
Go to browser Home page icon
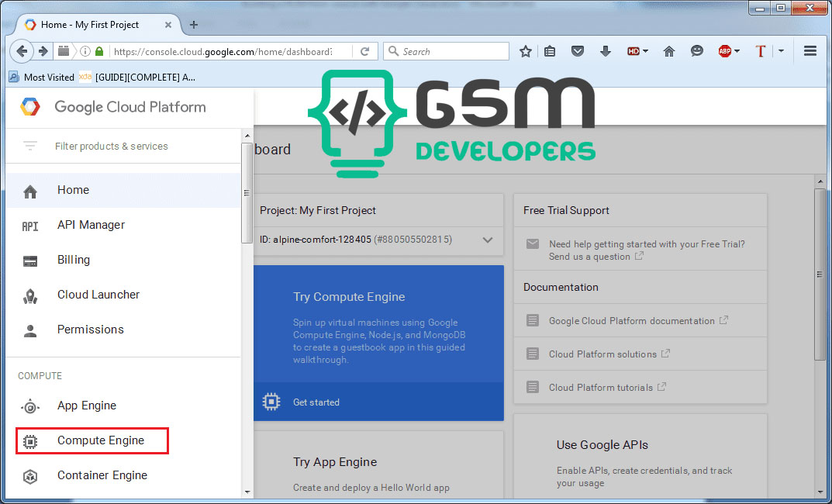pos(669,51)
